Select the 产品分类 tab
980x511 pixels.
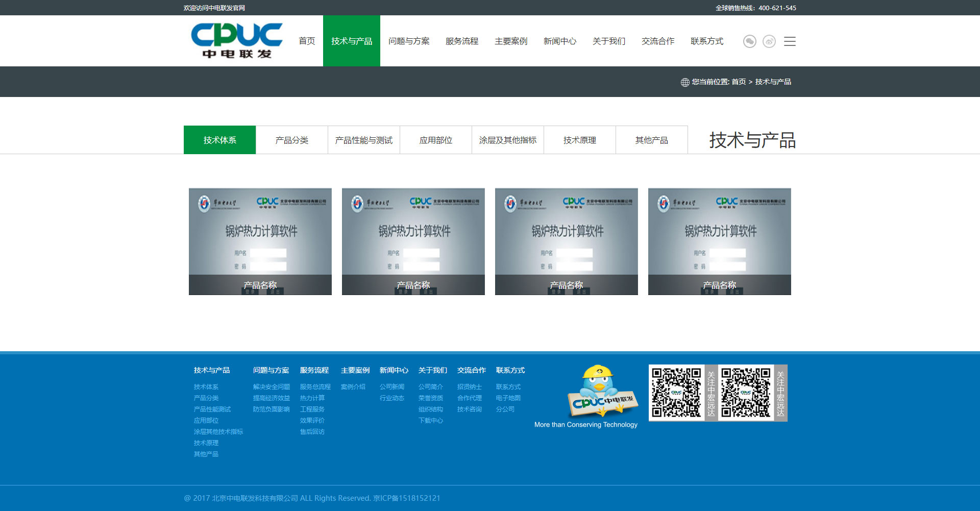point(291,140)
